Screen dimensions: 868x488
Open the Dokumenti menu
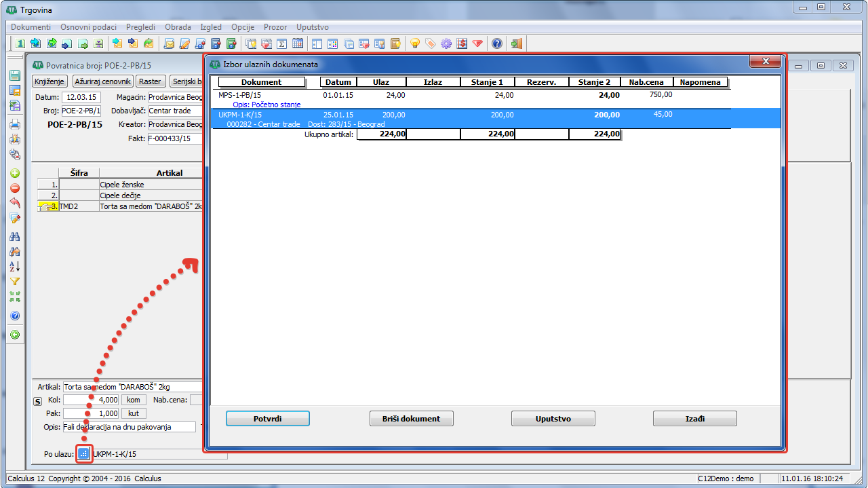pyautogui.click(x=31, y=27)
